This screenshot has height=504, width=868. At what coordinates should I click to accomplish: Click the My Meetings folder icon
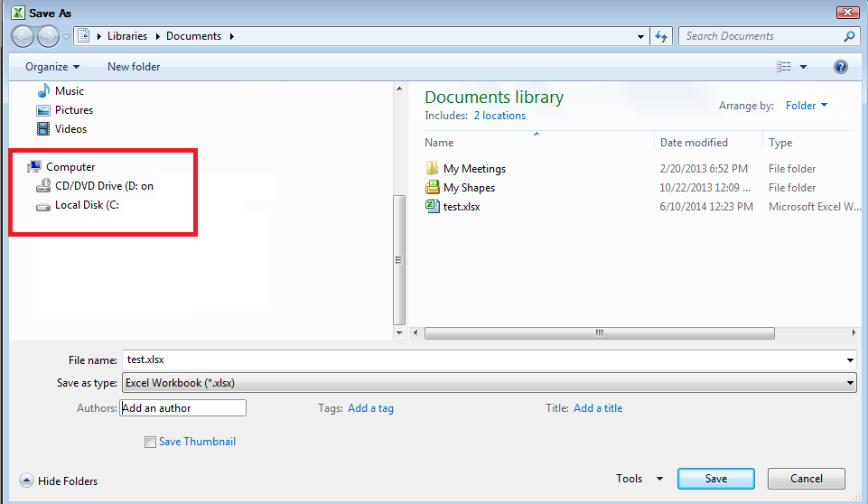point(432,168)
